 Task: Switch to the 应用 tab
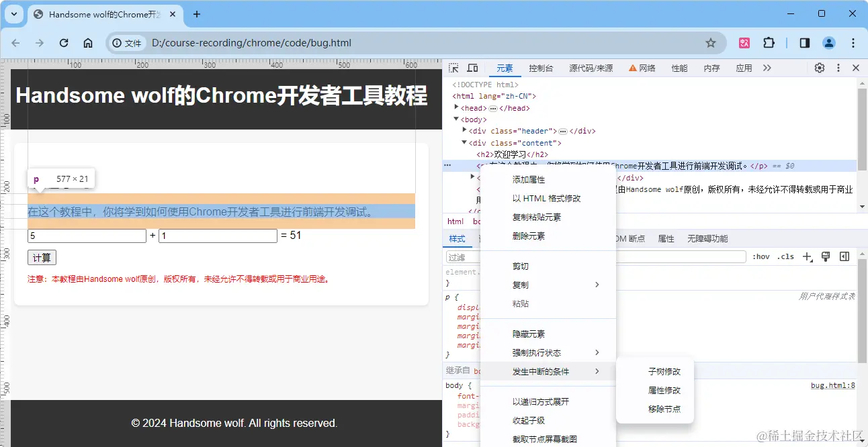[744, 68]
